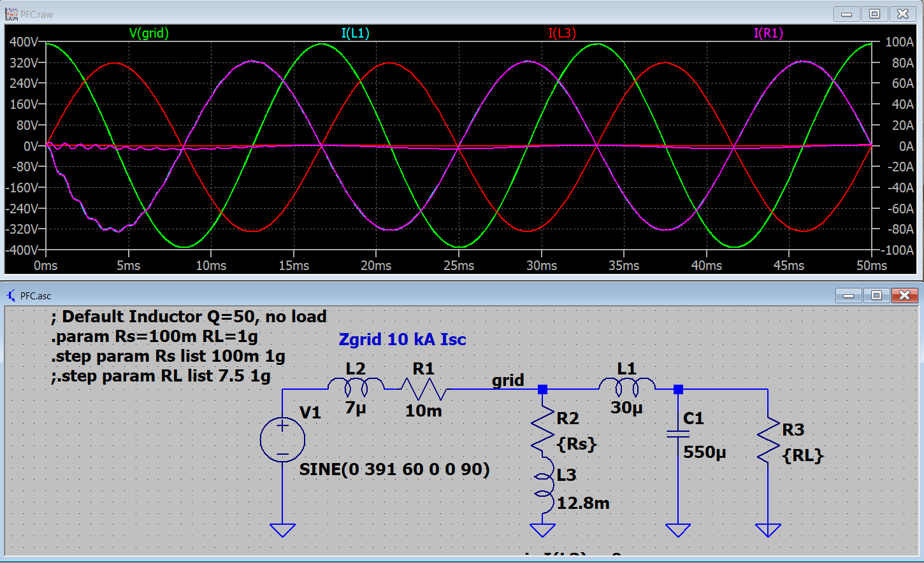
Task: Click SINE(0 391 60 0 0 90) source value
Action: [x=394, y=469]
